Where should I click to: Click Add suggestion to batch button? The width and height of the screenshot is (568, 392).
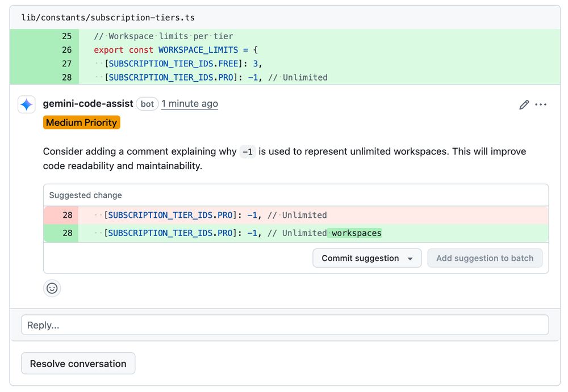point(485,258)
